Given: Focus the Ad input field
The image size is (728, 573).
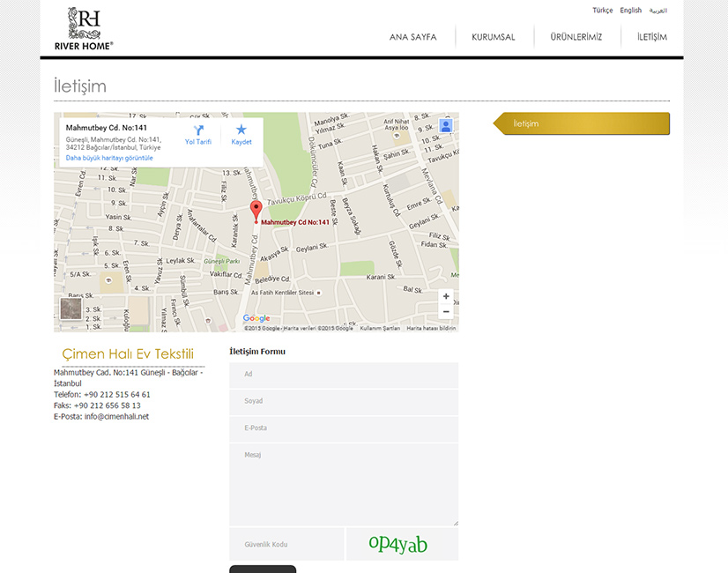Looking at the screenshot, I should (344, 375).
